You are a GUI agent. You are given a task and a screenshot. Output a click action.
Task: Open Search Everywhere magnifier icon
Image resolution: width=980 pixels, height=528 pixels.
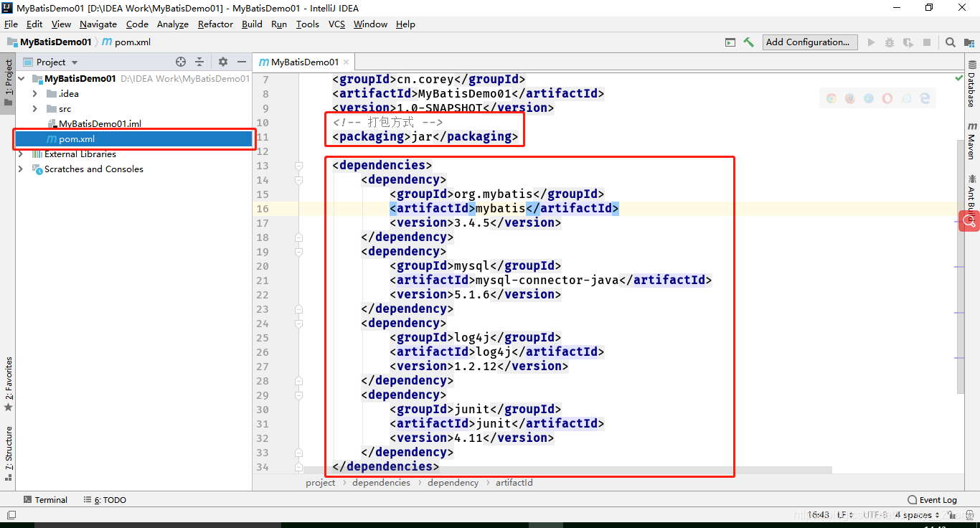pos(951,42)
